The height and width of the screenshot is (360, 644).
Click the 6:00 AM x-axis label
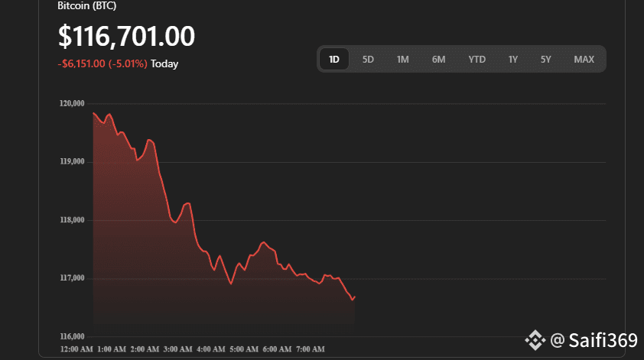click(x=277, y=349)
